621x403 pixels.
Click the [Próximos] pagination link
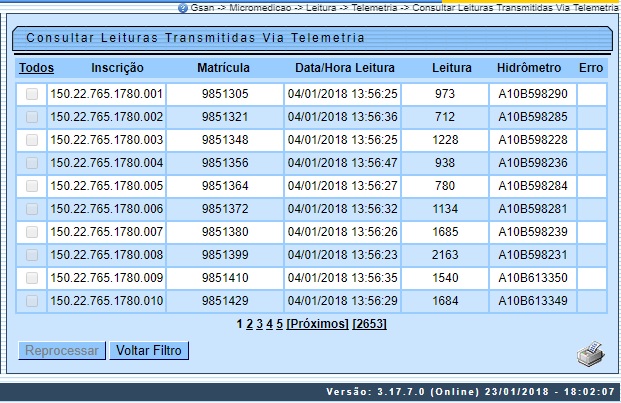point(317,324)
